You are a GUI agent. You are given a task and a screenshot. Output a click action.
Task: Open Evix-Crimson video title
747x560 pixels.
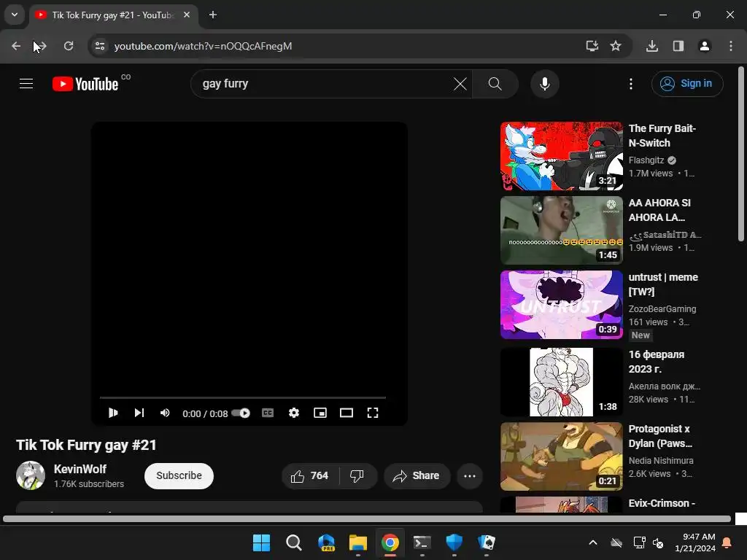(x=662, y=503)
